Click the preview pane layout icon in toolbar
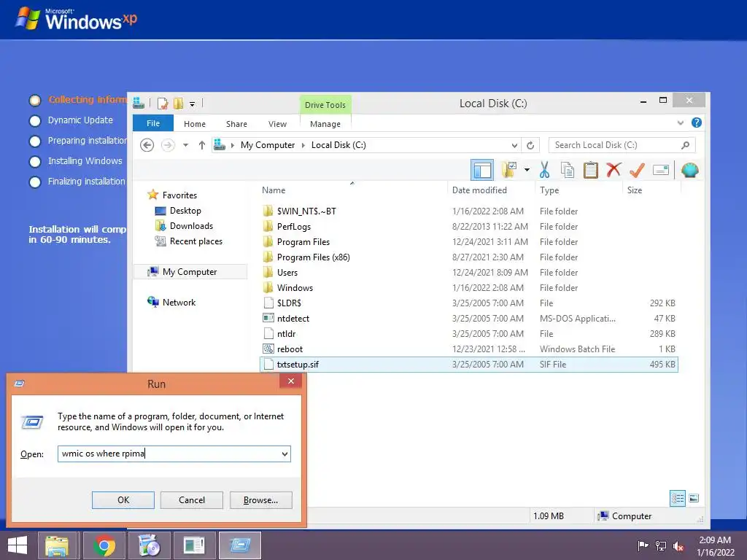747x560 pixels. coord(481,170)
